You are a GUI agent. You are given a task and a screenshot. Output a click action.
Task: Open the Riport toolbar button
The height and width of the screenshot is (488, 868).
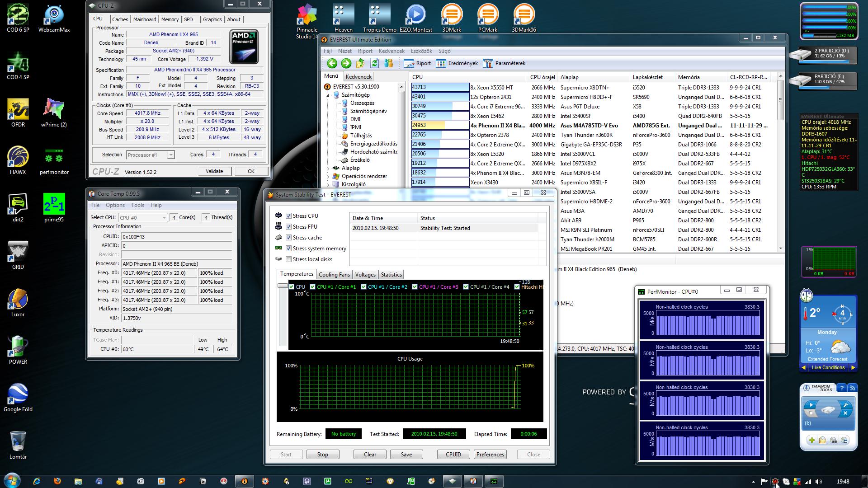[417, 63]
